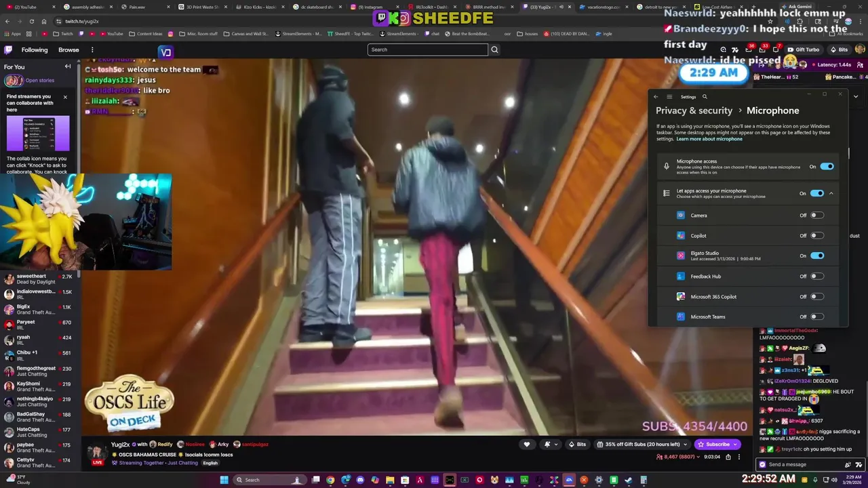Collapse the Let apps access microphone section
868x488 pixels.
click(831, 193)
